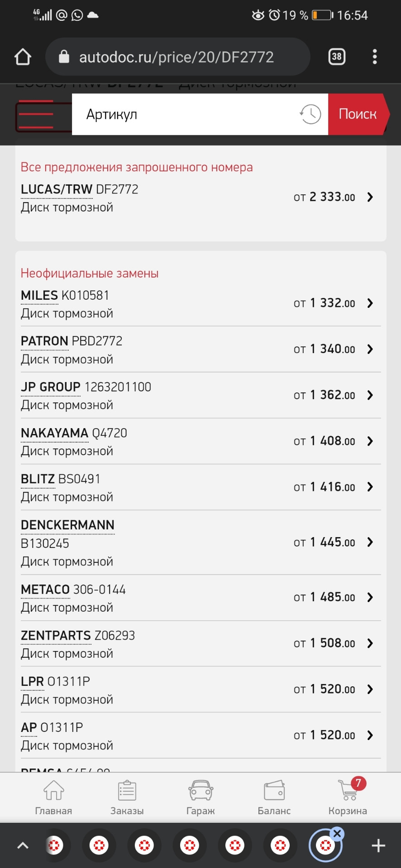This screenshot has height=868, width=401.
Task: Close the active tab in tab strip
Action: [337, 833]
